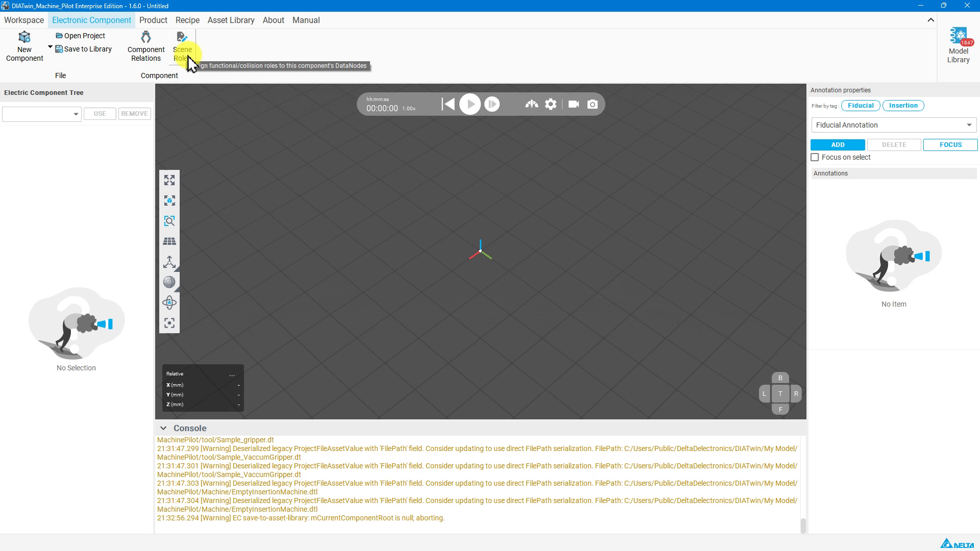Minimize the DIATwin window

921,6
